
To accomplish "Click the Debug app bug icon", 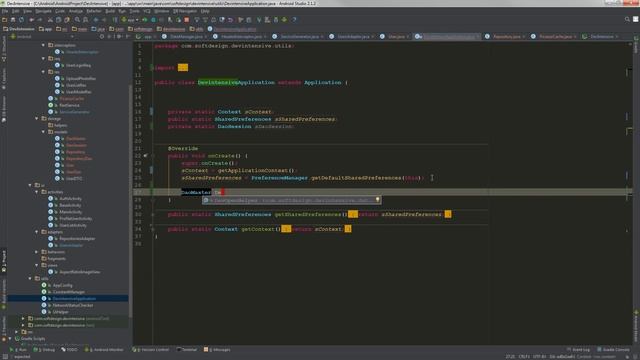I will point(153,20).
